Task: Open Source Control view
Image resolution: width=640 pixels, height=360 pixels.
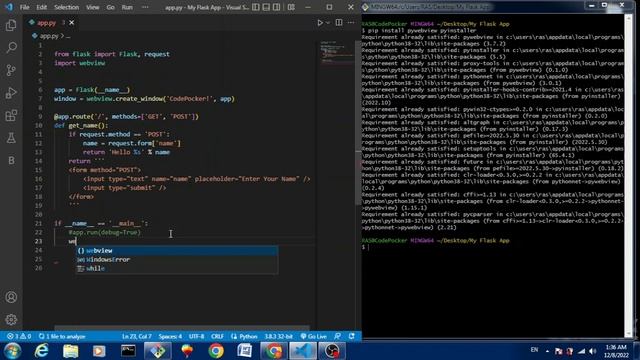Action: pyautogui.click(x=11, y=70)
